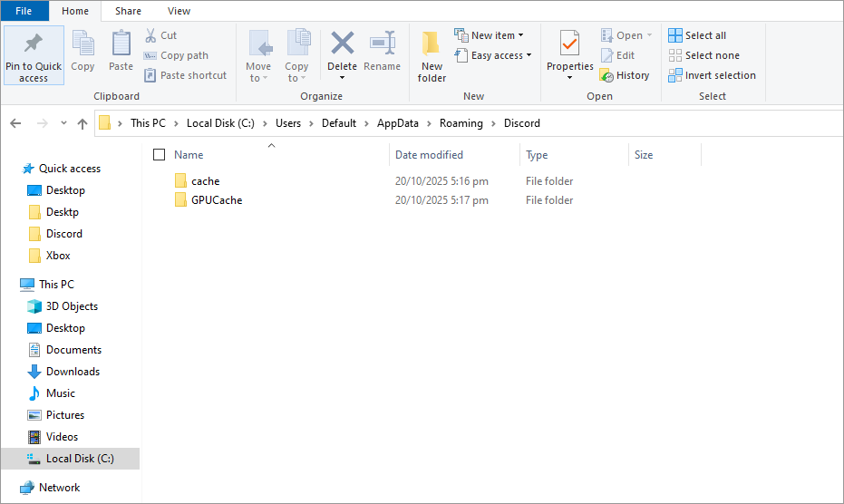Click the Open button in ribbon
Image resolution: width=844 pixels, height=504 pixels.
[626, 35]
